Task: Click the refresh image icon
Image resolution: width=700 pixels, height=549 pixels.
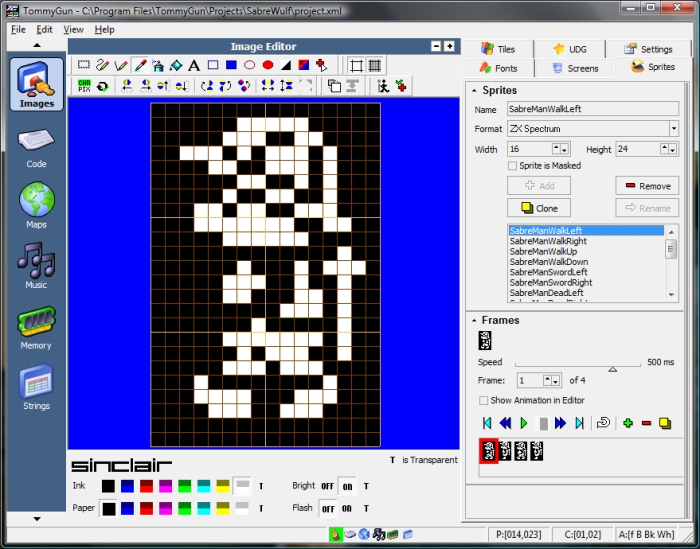Action: click(x=103, y=86)
